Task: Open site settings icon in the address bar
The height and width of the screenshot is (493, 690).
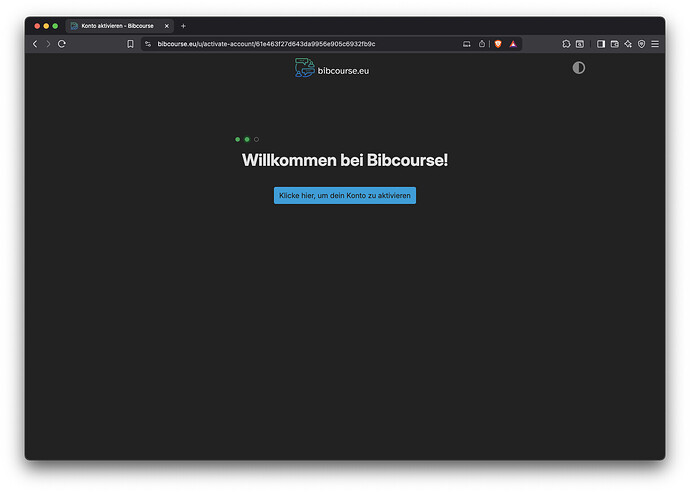Action: pos(148,44)
